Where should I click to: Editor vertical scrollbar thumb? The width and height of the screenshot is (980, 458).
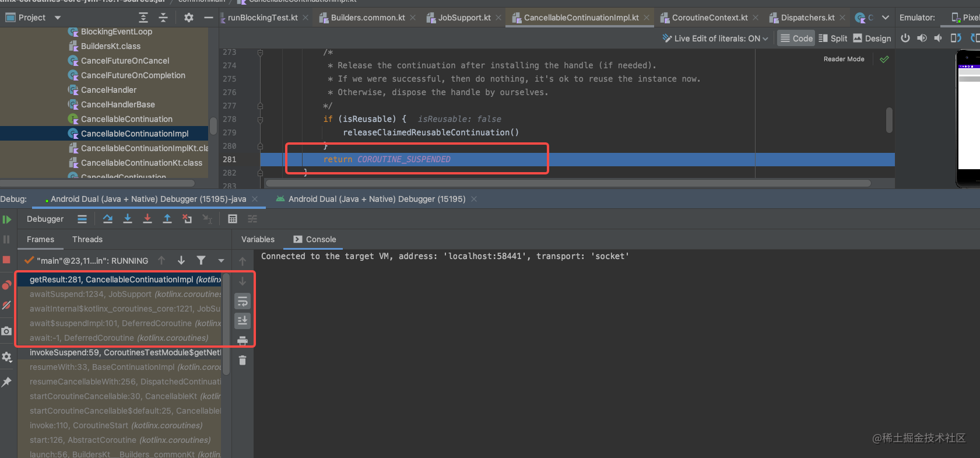click(x=889, y=120)
